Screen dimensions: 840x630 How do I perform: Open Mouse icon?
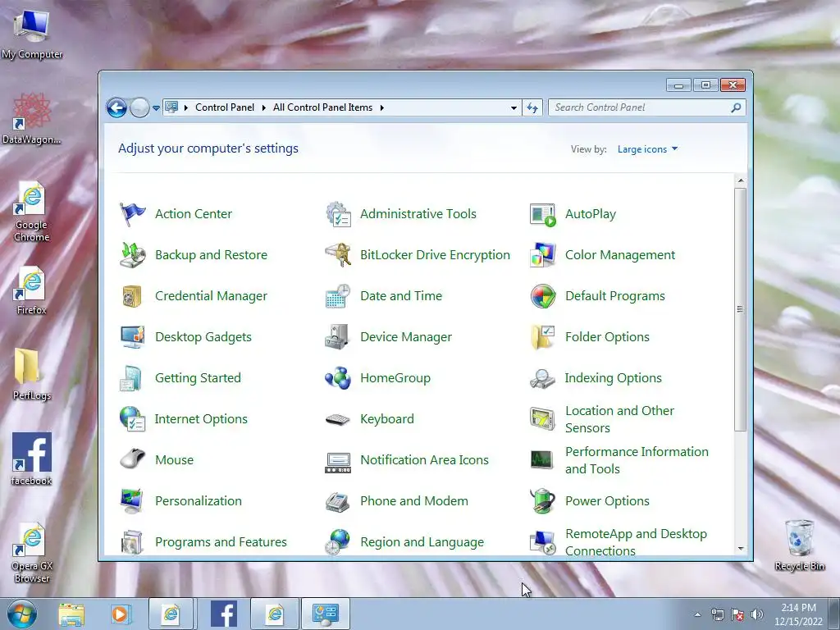(132, 459)
